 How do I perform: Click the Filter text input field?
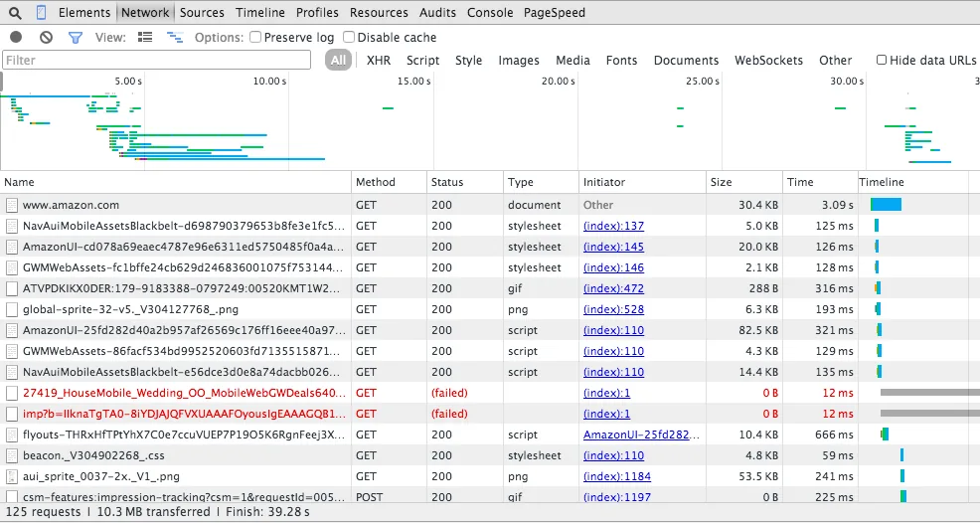(x=157, y=60)
